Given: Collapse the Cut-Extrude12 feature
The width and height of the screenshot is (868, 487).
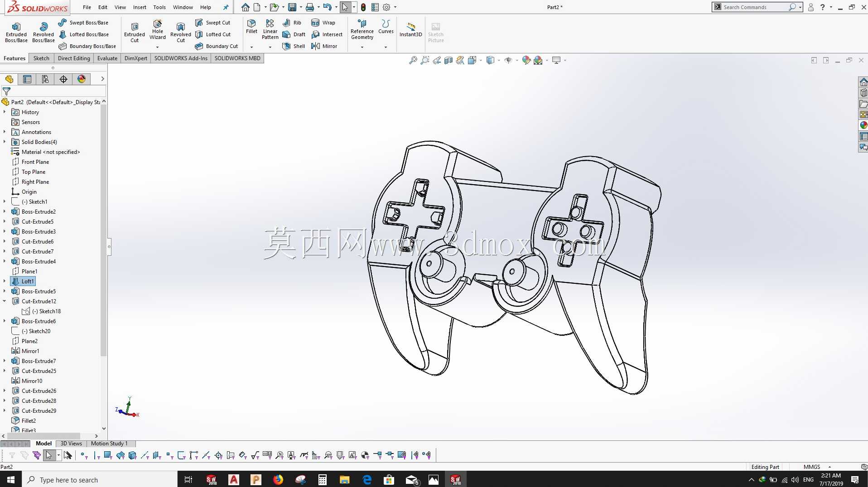Looking at the screenshot, I should tap(5, 301).
